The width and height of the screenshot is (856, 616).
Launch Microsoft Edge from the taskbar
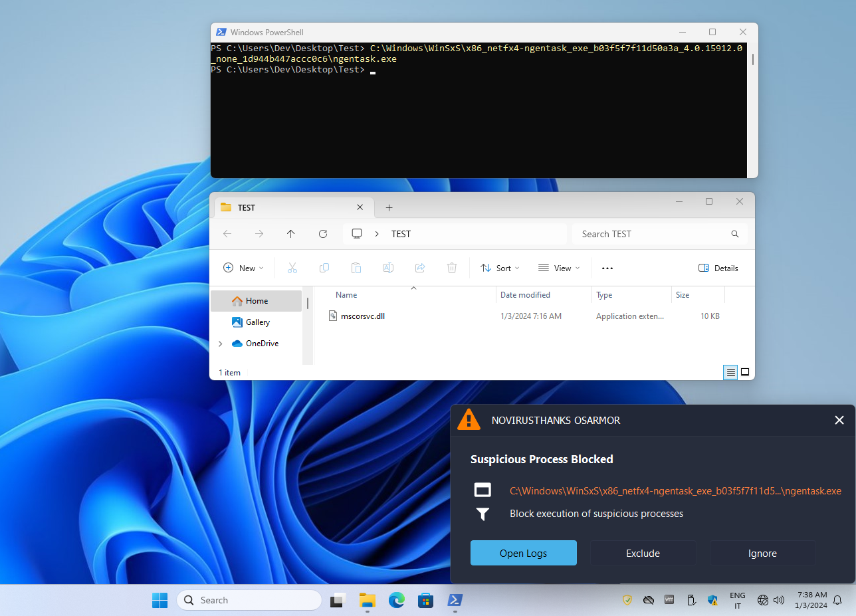pos(397,600)
